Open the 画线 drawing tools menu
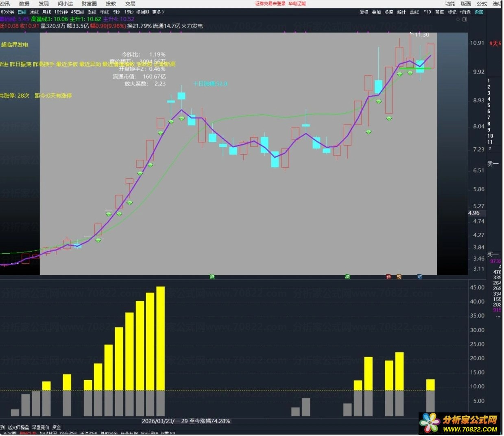Image resolution: width=504 pixels, height=436 pixels. pyautogui.click(x=414, y=12)
